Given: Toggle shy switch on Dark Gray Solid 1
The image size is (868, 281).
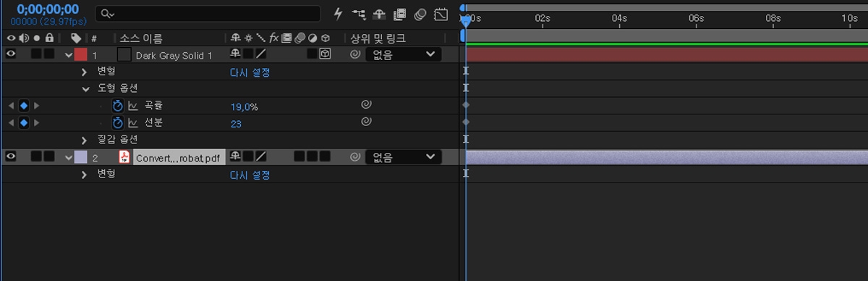Looking at the screenshot, I should coord(235,54).
